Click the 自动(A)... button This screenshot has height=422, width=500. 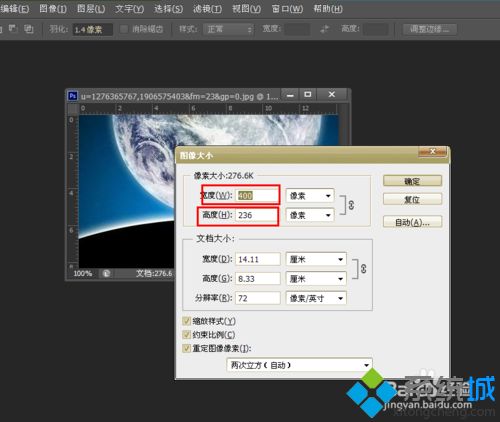pos(412,222)
